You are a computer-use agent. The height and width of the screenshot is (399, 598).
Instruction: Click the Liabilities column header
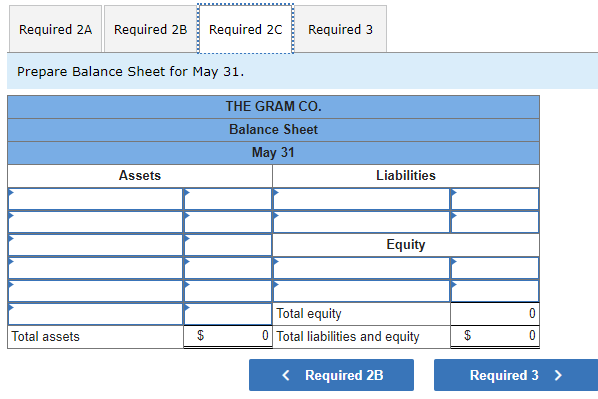(x=406, y=175)
